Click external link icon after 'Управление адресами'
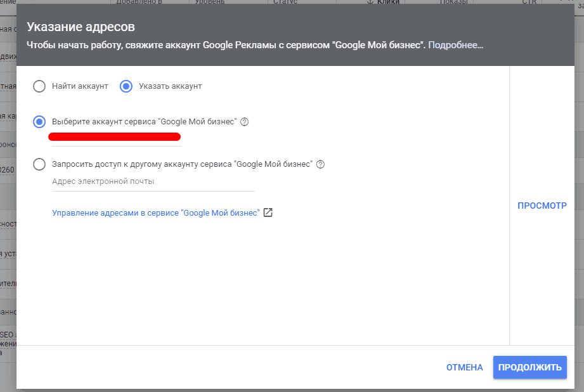The width and height of the screenshot is (584, 392). (x=268, y=212)
